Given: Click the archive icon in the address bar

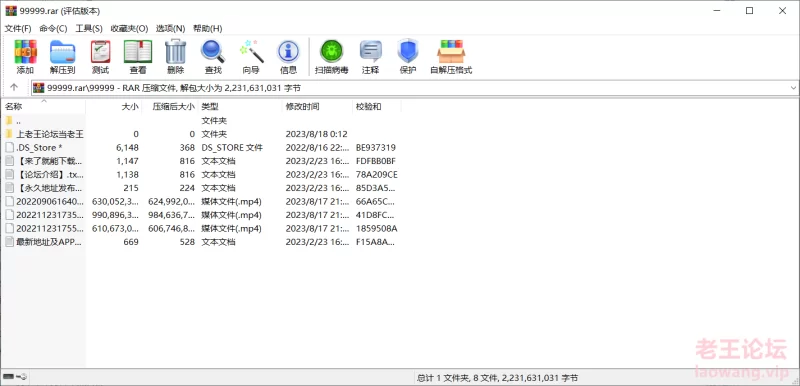Looking at the screenshot, I should coord(39,88).
